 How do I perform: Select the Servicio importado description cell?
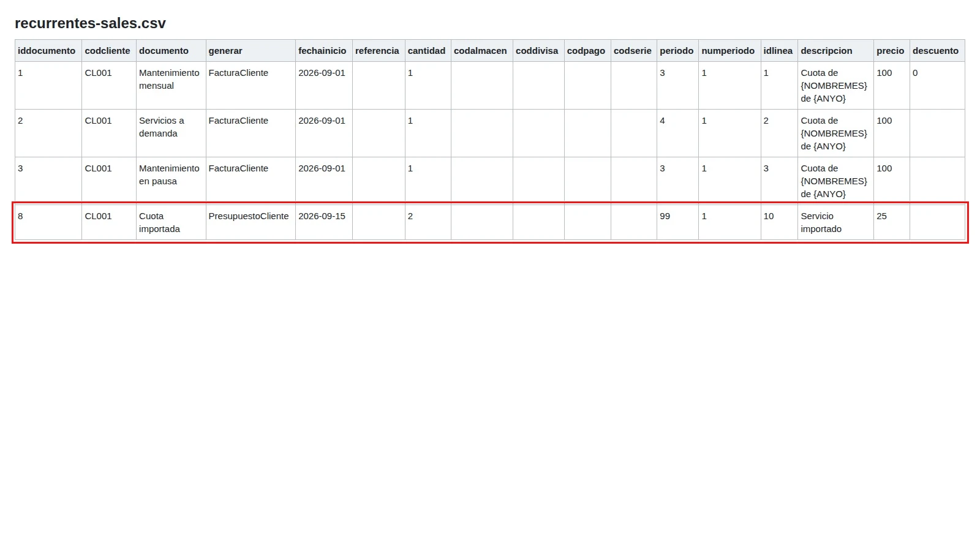click(835, 222)
